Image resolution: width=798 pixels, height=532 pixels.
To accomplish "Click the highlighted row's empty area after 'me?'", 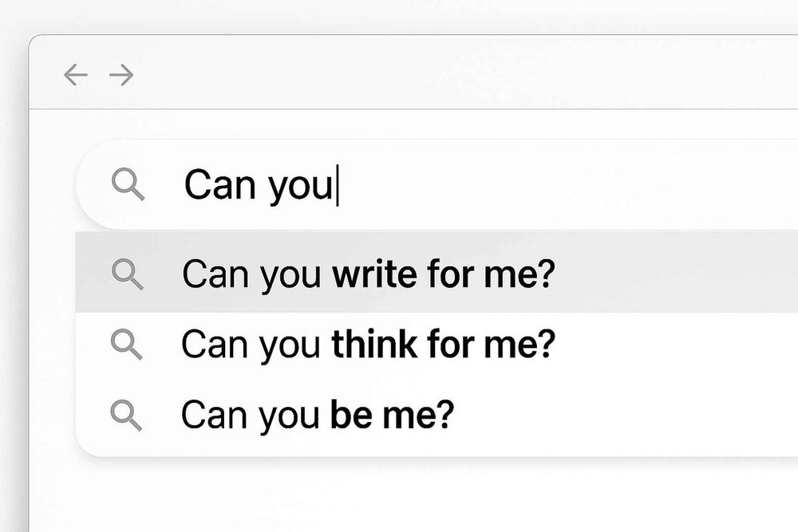I will (677, 273).
